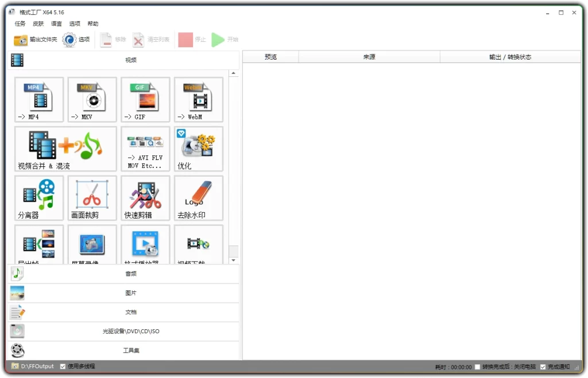This screenshot has width=588, height=378.
Task: Open the 语言 menu
Action: 56,24
